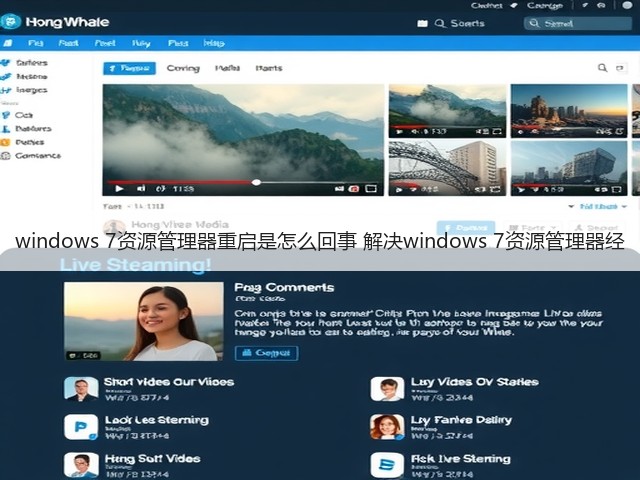
Task: Switch to the 'Hafis' tab
Action: point(227,68)
